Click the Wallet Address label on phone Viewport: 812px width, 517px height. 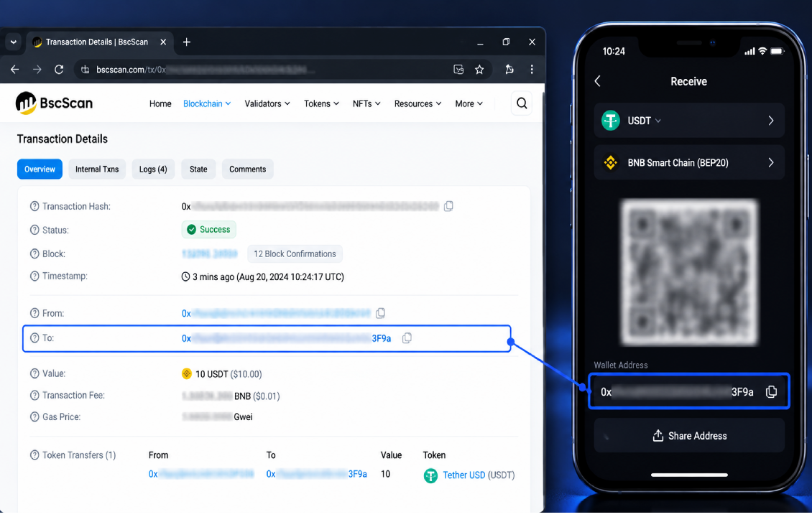(620, 365)
